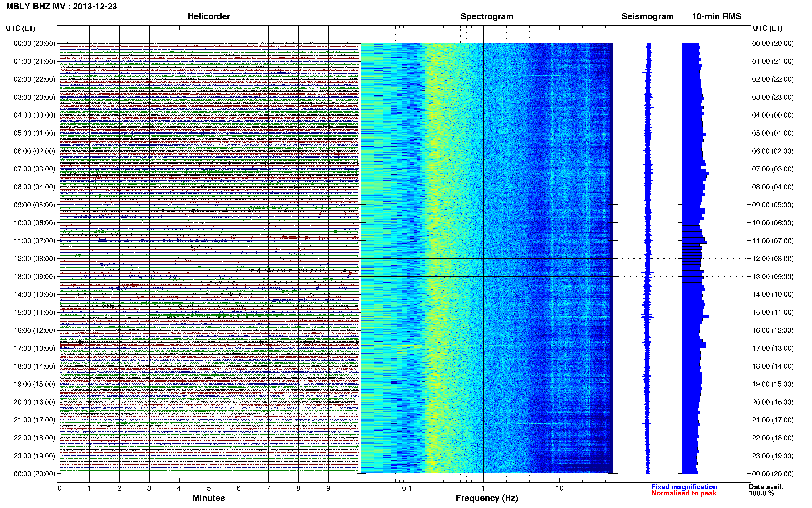Click left time label '00:00 (20:00)' at the top
Image resolution: width=812 pixels, height=508 pixels.
click(x=34, y=43)
